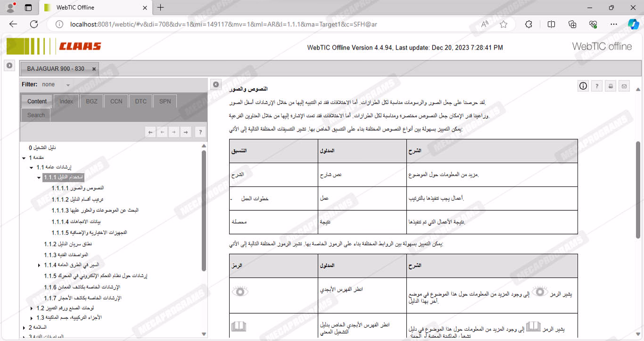The width and height of the screenshot is (644, 341).
Task: Expand the 1.2 tree node
Action: (32, 308)
